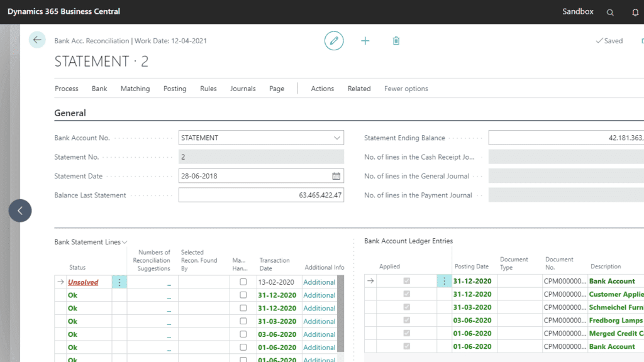Open the search magnifier in header
The height and width of the screenshot is (362, 644).
pyautogui.click(x=610, y=12)
